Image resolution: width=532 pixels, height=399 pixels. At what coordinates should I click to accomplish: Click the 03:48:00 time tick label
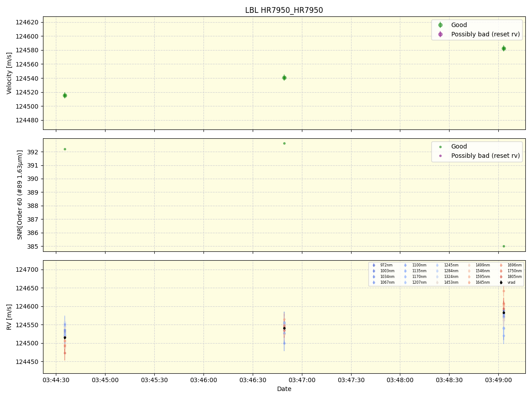click(x=400, y=380)
